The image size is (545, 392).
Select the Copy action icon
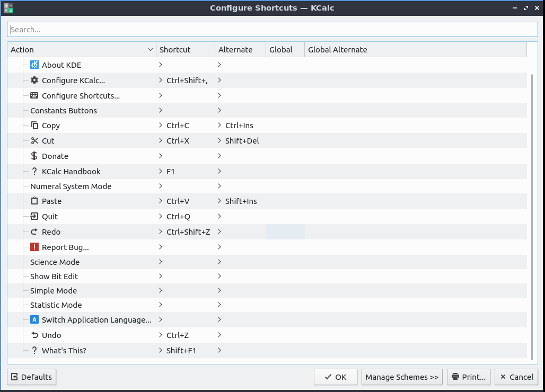(x=34, y=126)
